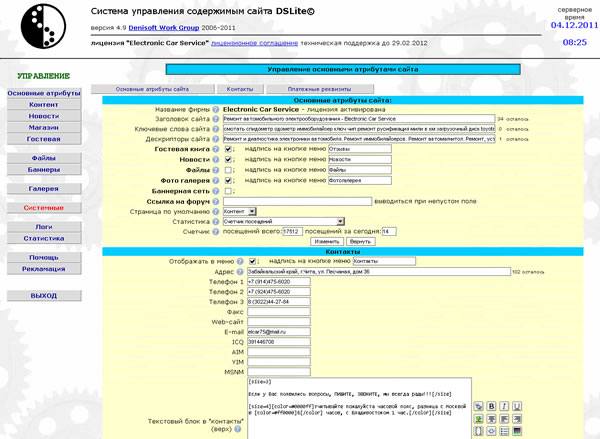Switch to Платежные реквизиты tab
This screenshot has width=600, height=439.
(320, 89)
